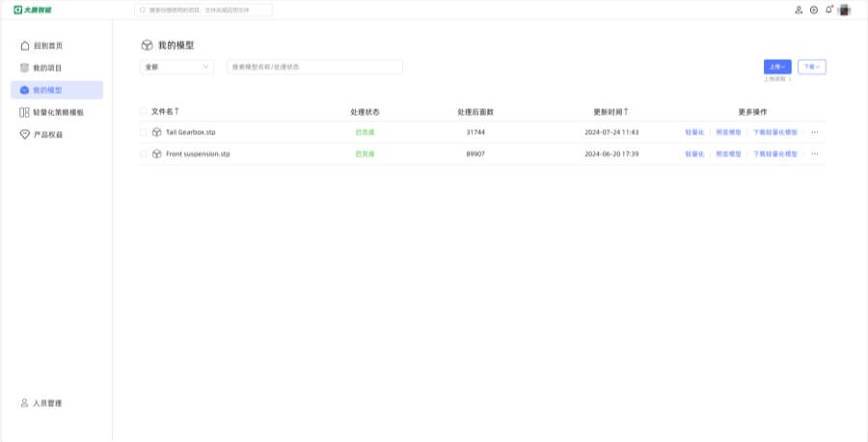868x442 pixels.
Task: Click the face count 31744
Action: pyautogui.click(x=475, y=132)
